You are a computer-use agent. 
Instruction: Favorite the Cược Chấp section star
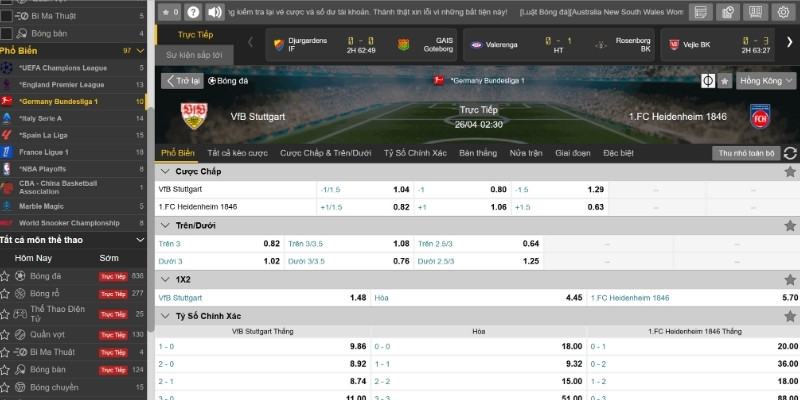coord(790,171)
